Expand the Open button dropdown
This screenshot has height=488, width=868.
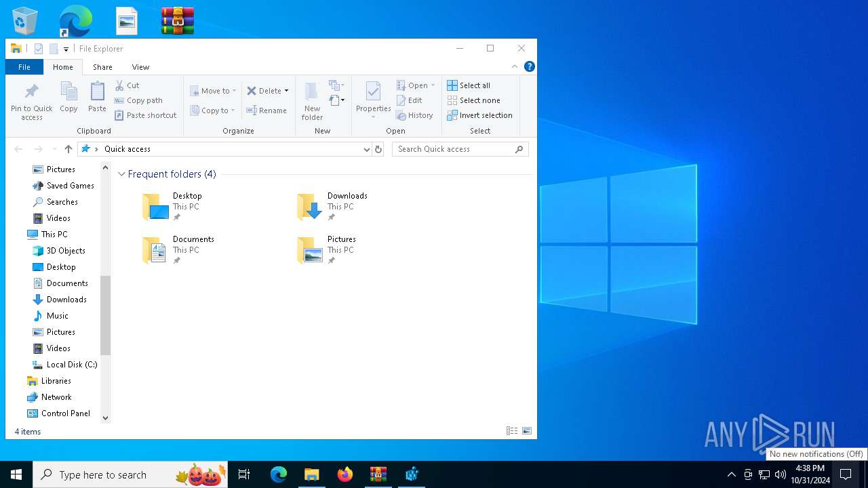[x=433, y=85]
